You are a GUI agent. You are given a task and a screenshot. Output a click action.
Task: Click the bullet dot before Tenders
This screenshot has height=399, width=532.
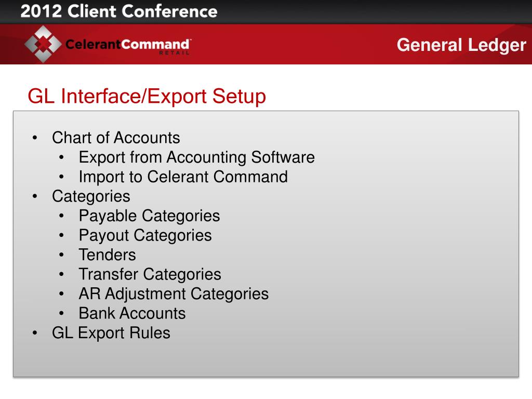click(x=61, y=255)
